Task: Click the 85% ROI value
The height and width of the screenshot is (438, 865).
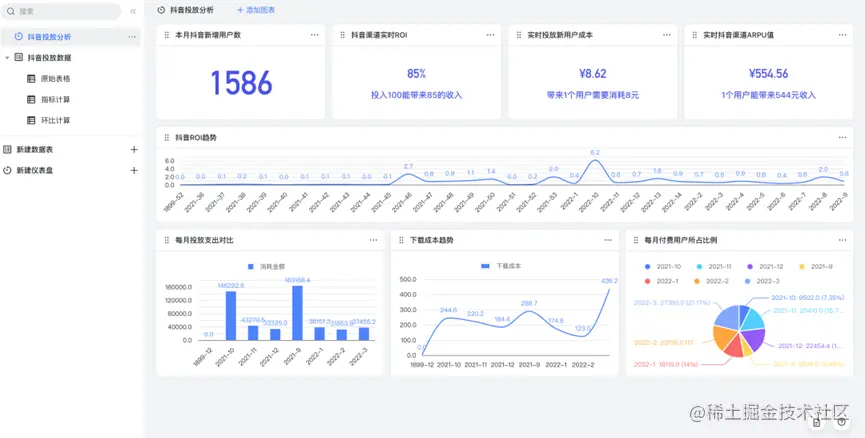Action: (417, 73)
